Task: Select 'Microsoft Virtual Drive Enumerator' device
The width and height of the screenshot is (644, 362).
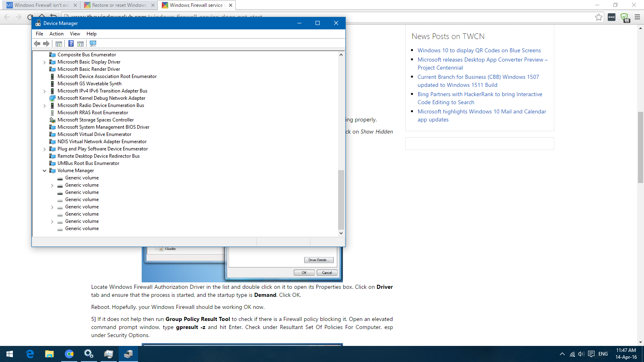Action: tap(94, 134)
